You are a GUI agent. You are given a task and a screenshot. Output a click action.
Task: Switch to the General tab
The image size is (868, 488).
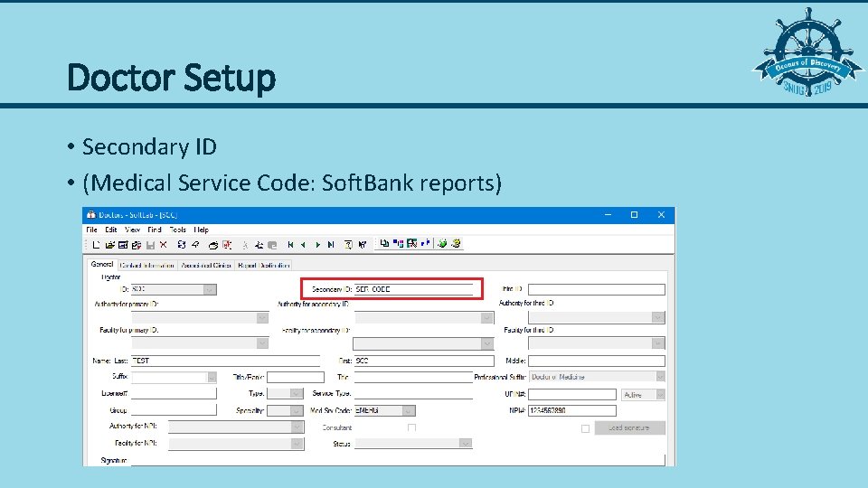tap(102, 265)
